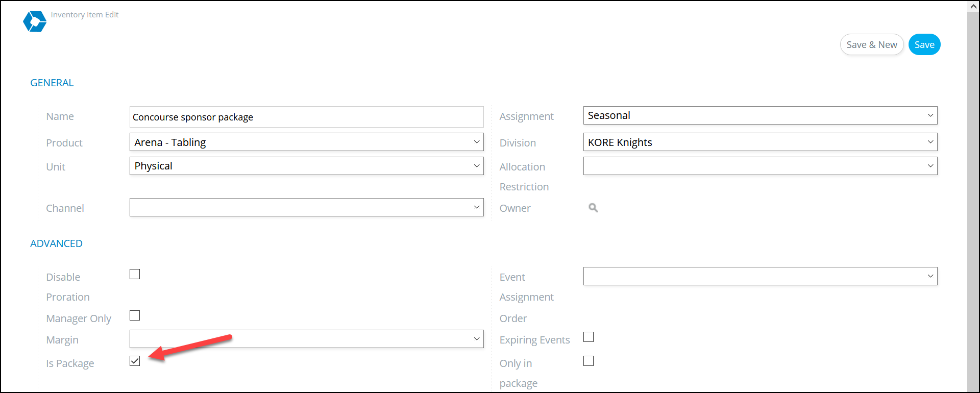
Task: Open the Assignment dropdown showing Seasonal
Action: point(761,115)
